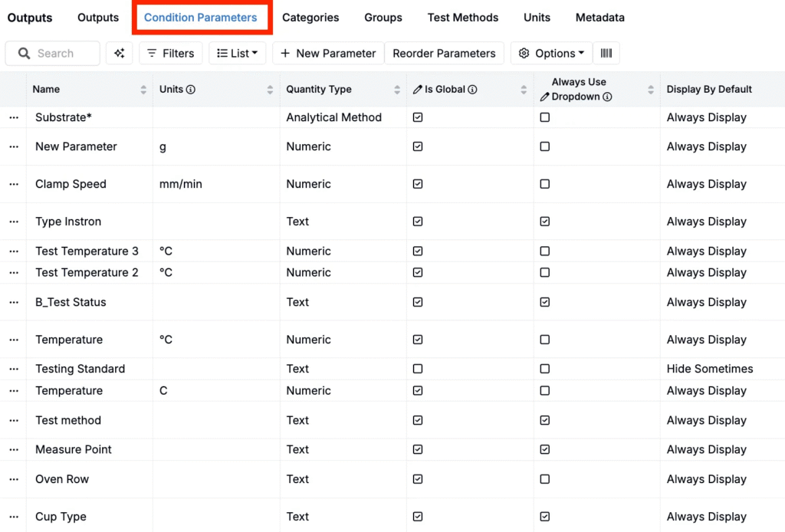Image resolution: width=785 pixels, height=532 pixels.
Task: Enable Always Use Dropdown for Oven Row
Action: point(544,479)
